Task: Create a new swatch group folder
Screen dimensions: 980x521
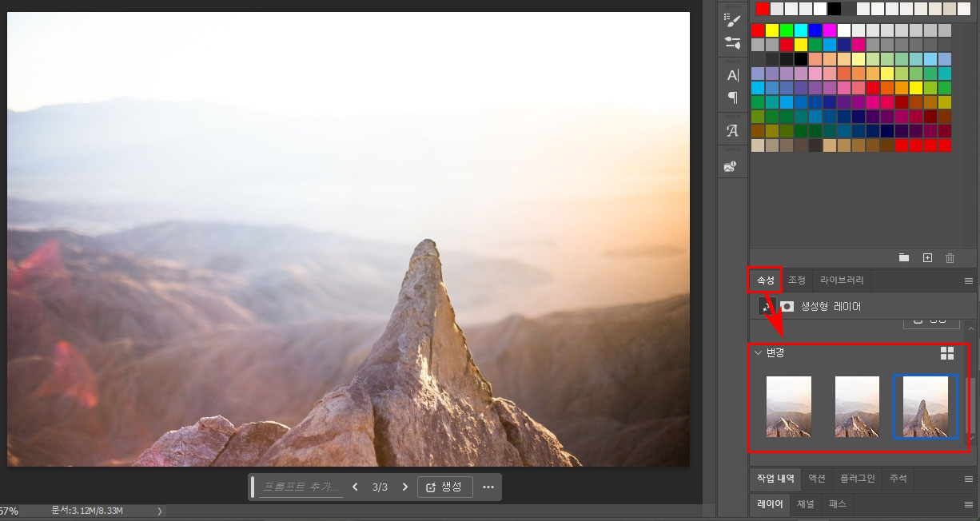Action: [904, 257]
